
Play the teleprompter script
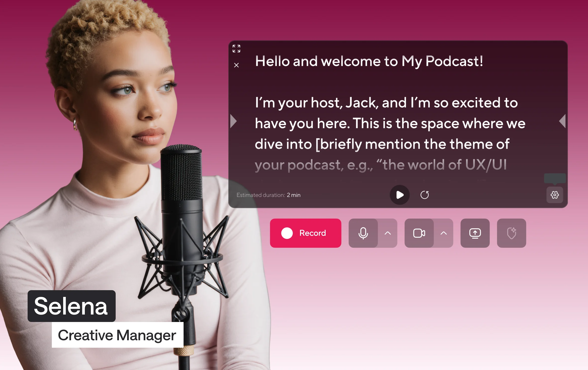click(x=399, y=195)
